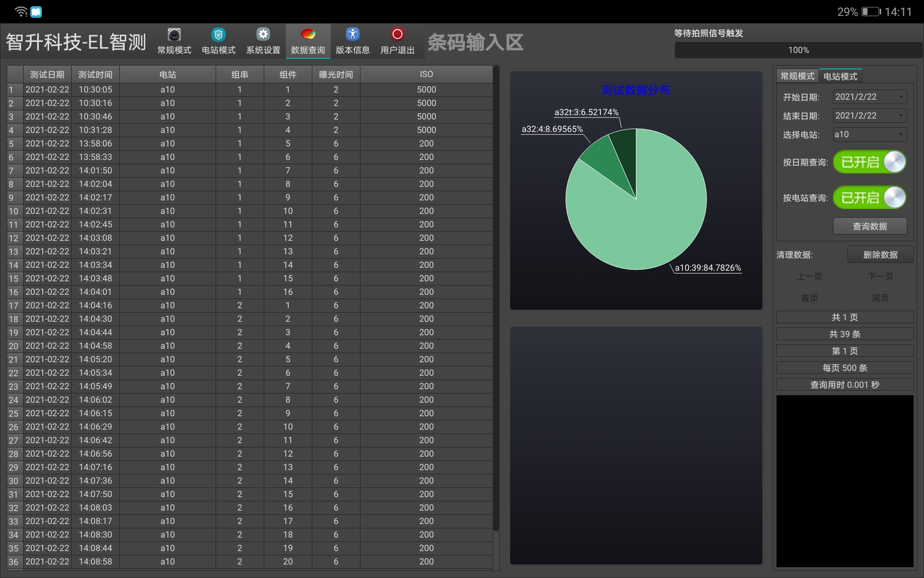The width and height of the screenshot is (924, 578).
Task: Select the row with time 14:05:49
Action: tap(250, 386)
